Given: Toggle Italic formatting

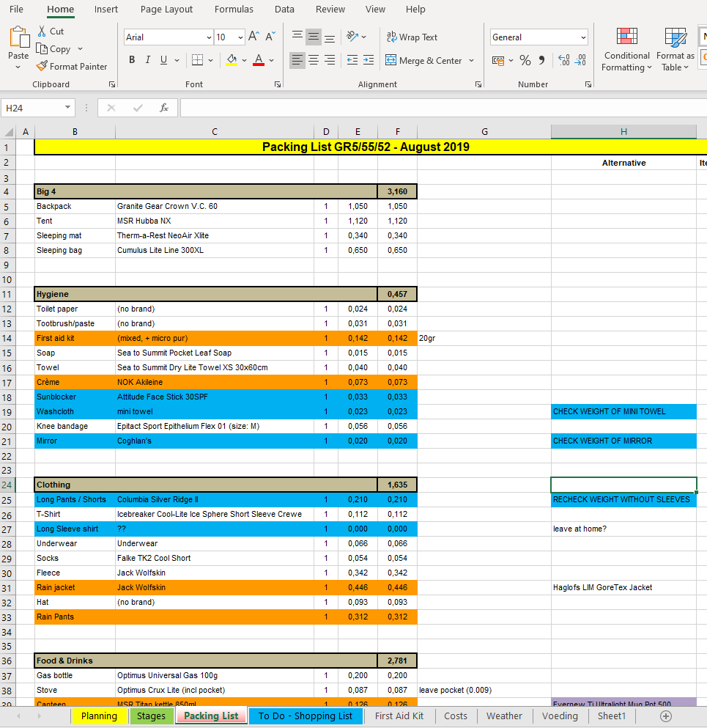Looking at the screenshot, I should coord(147,60).
